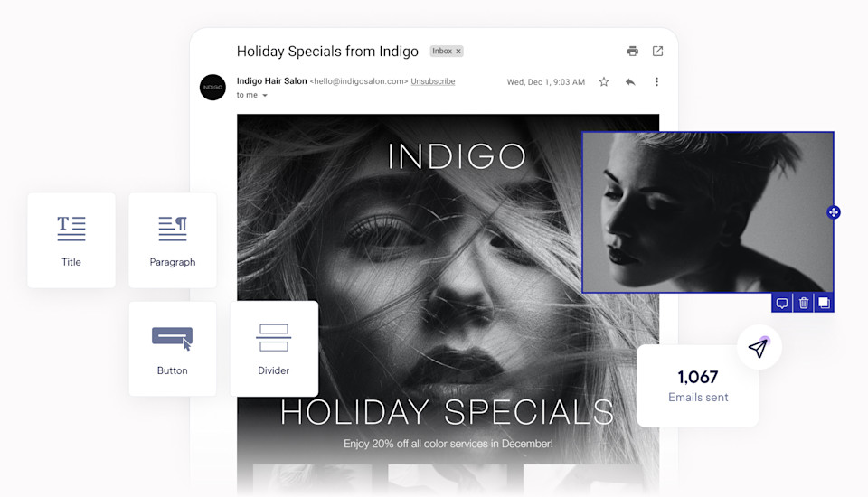Viewport: 868px width, 497px height.
Task: Click the date 'Wed, Dec 1, 9:03 AM'
Action: click(546, 82)
